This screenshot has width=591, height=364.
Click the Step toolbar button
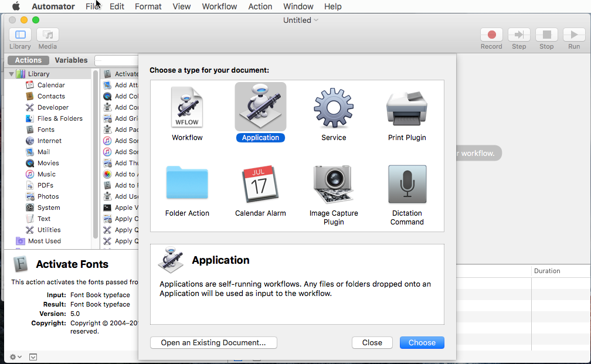point(519,35)
